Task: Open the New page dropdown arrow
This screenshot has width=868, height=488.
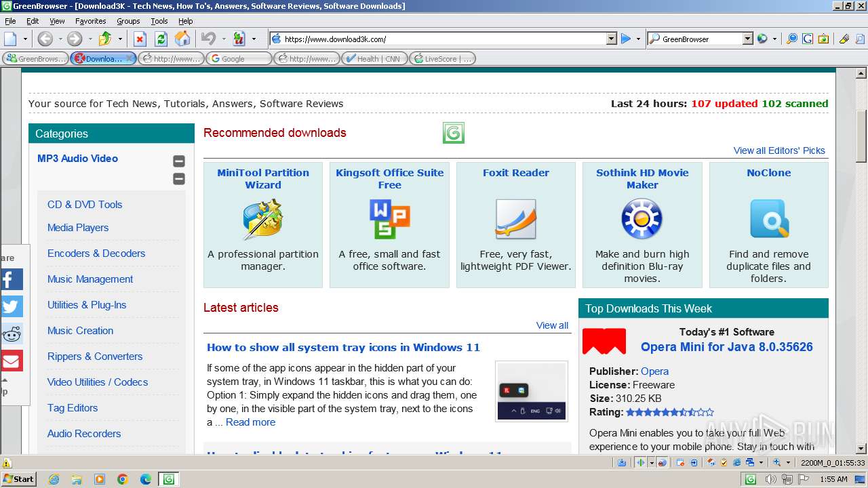Action: pyautogui.click(x=25, y=39)
